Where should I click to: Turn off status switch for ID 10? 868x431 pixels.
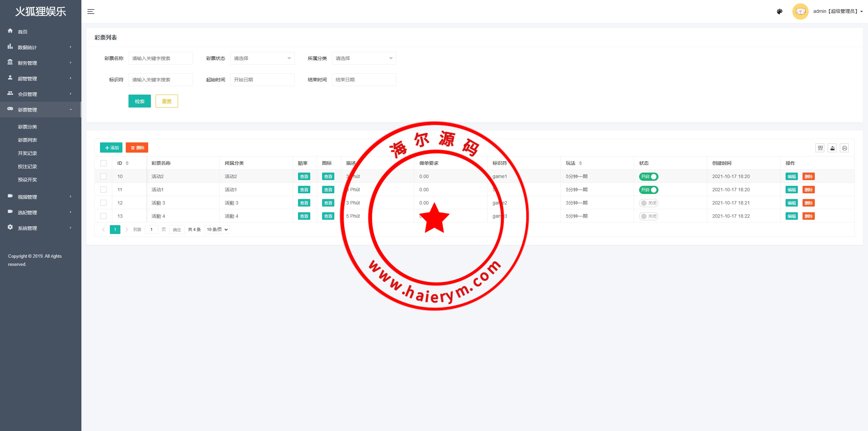click(x=648, y=176)
